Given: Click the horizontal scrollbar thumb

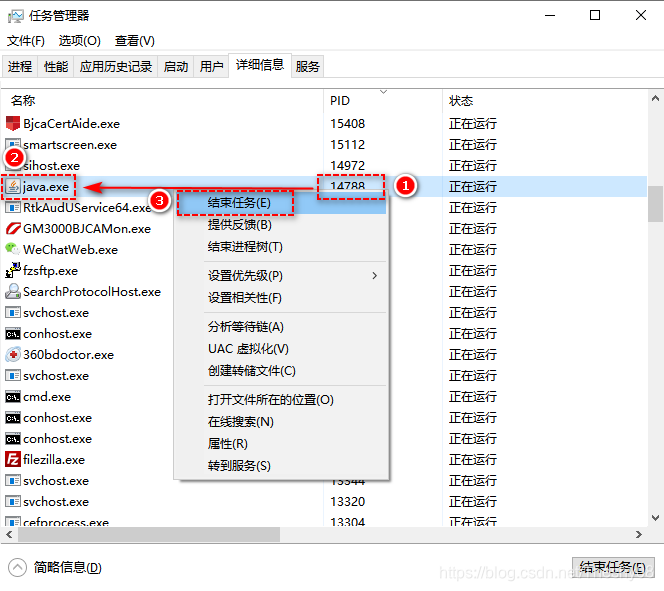Looking at the screenshot, I should tap(149, 535).
